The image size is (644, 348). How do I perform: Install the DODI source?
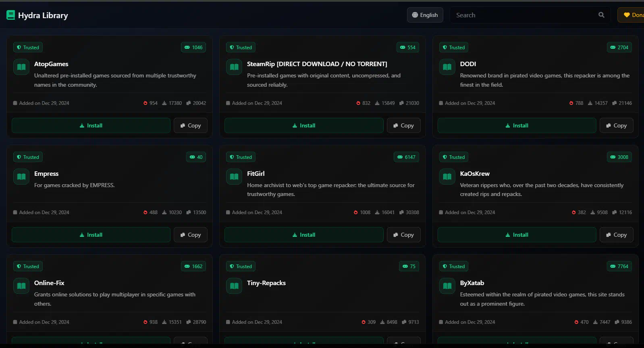coord(517,125)
